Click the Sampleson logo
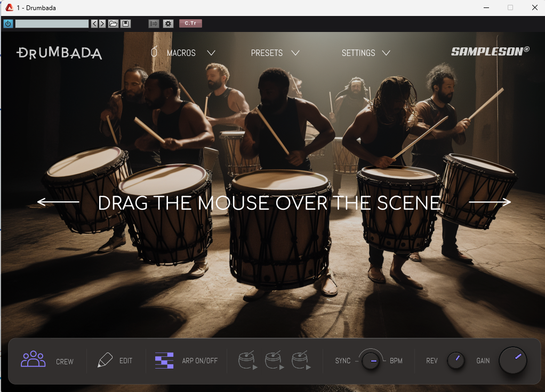The height and width of the screenshot is (392, 545). (490, 51)
